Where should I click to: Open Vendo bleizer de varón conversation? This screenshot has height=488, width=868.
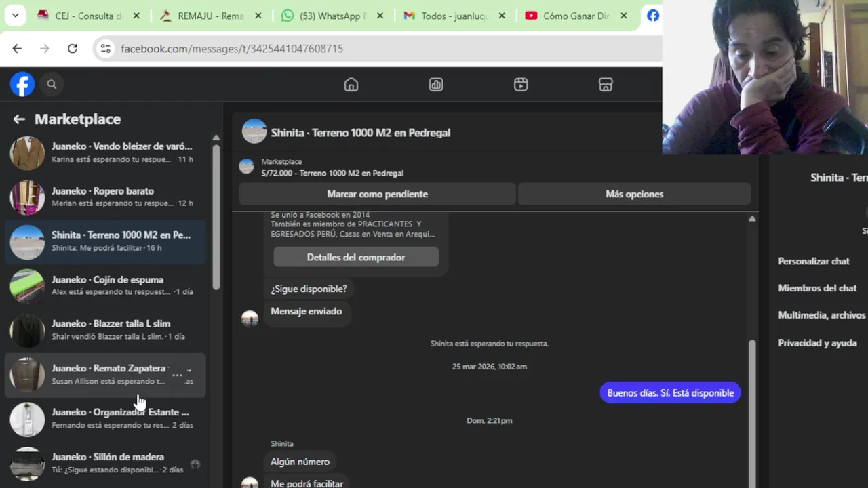coord(105,152)
